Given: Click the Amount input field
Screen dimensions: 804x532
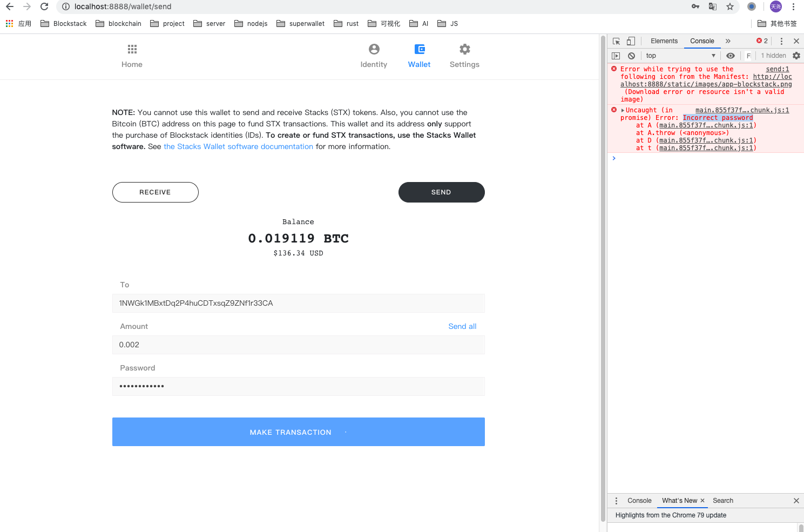Looking at the screenshot, I should tap(299, 345).
